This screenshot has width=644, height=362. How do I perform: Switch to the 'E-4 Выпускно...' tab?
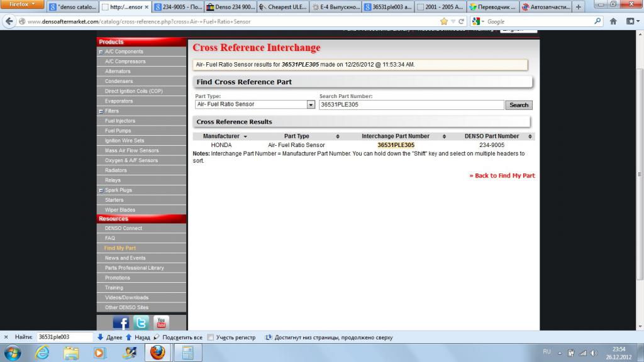[x=336, y=7]
